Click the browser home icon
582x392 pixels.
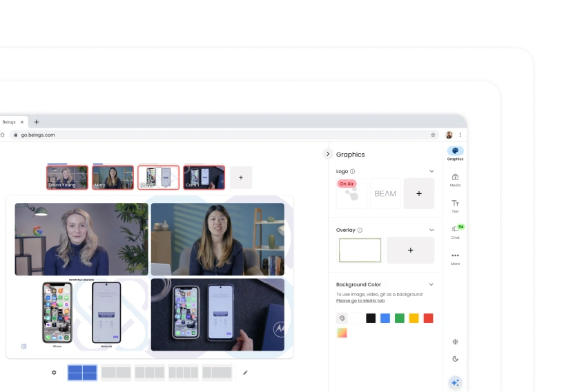pyautogui.click(x=2, y=135)
